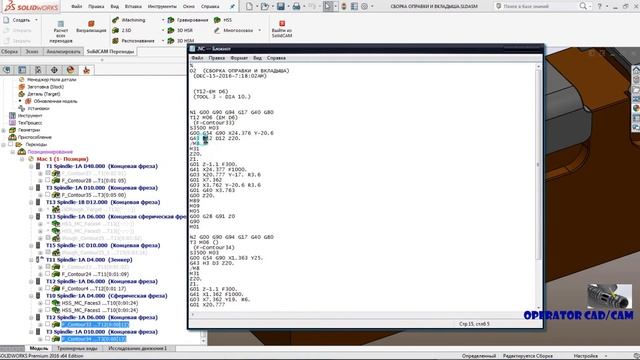The height and width of the screenshot is (360, 640).
Task: Collapse the Mac 1 (1- Позиция) node
Action: [x=22, y=159]
